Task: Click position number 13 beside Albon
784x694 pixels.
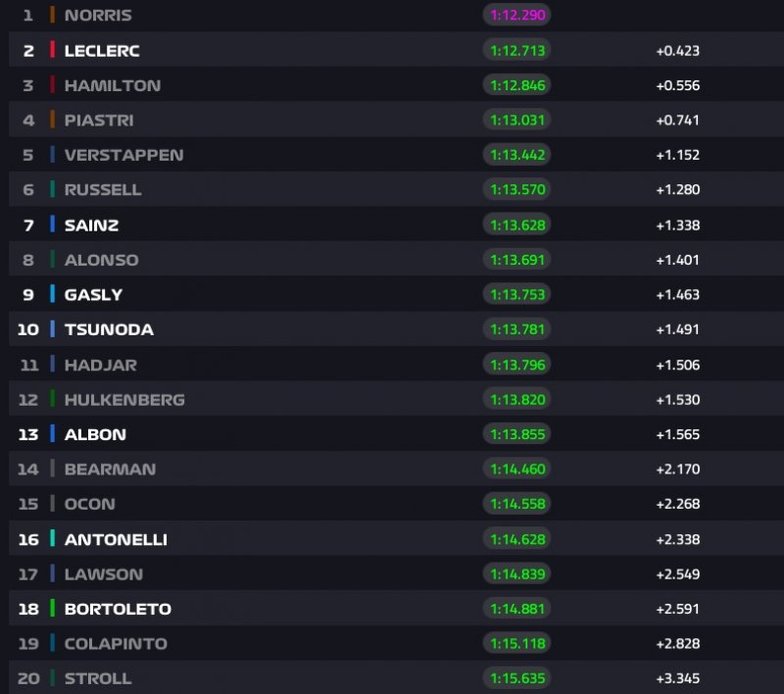Action: click(28, 434)
